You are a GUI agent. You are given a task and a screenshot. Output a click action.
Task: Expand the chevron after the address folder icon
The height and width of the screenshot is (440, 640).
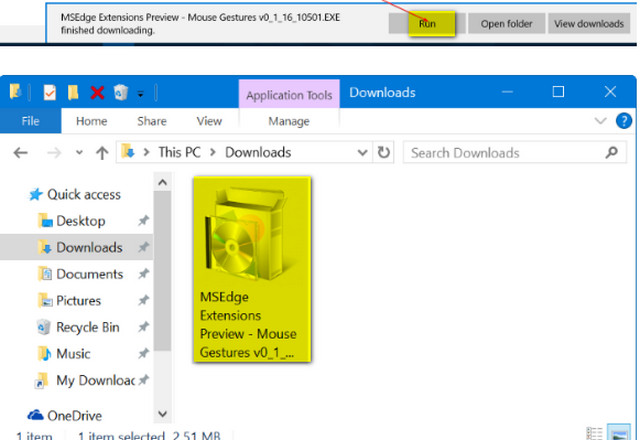point(146,153)
